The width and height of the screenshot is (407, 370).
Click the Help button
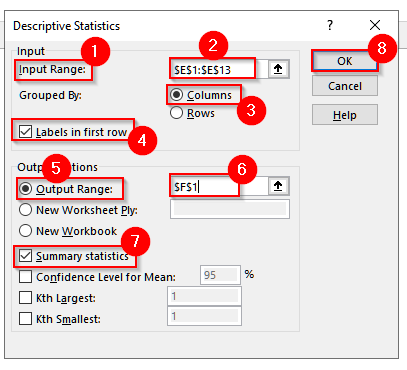point(345,115)
